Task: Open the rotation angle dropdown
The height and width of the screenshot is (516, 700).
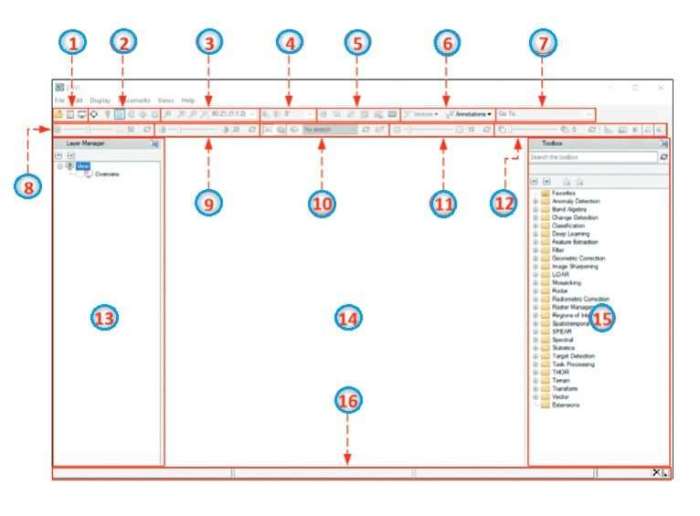Action: [x=310, y=115]
